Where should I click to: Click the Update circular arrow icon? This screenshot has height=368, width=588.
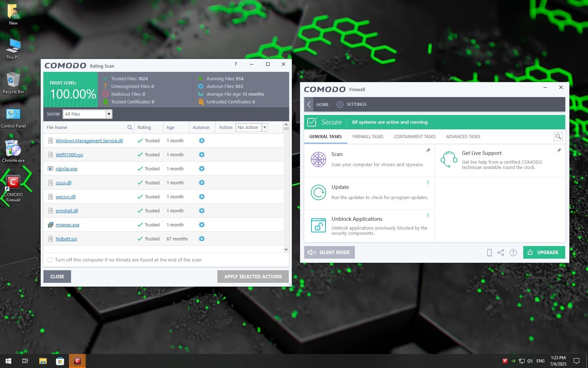[x=318, y=192]
